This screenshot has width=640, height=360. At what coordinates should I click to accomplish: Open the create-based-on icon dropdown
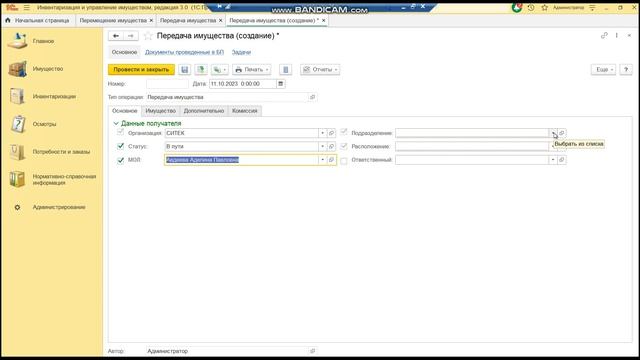(220, 70)
